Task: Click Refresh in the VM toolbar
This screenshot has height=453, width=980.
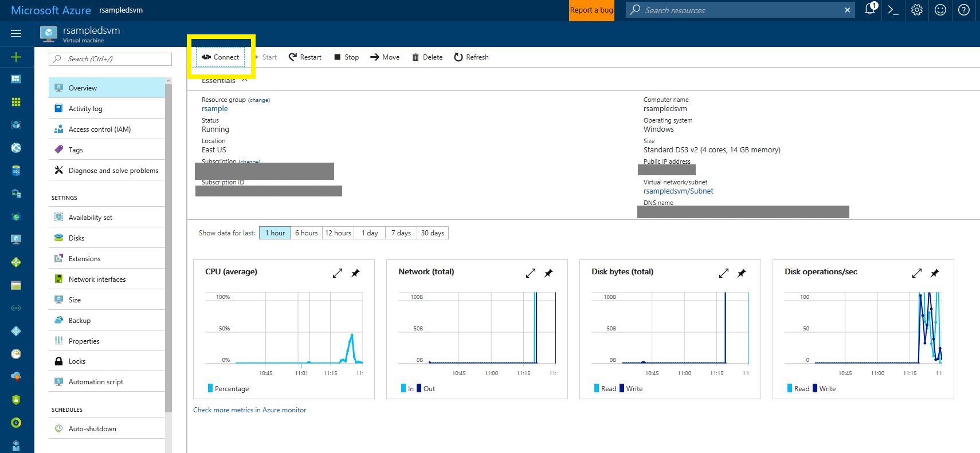Action: pyautogui.click(x=472, y=57)
